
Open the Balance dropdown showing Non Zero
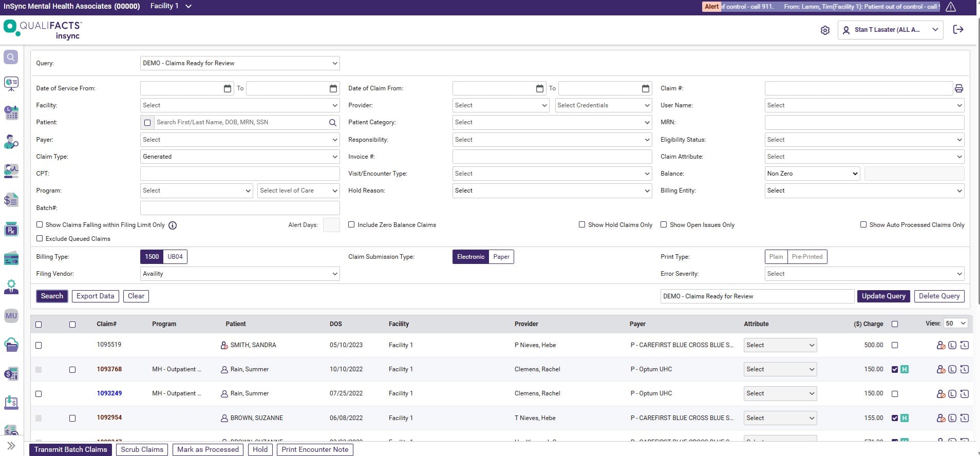813,174
